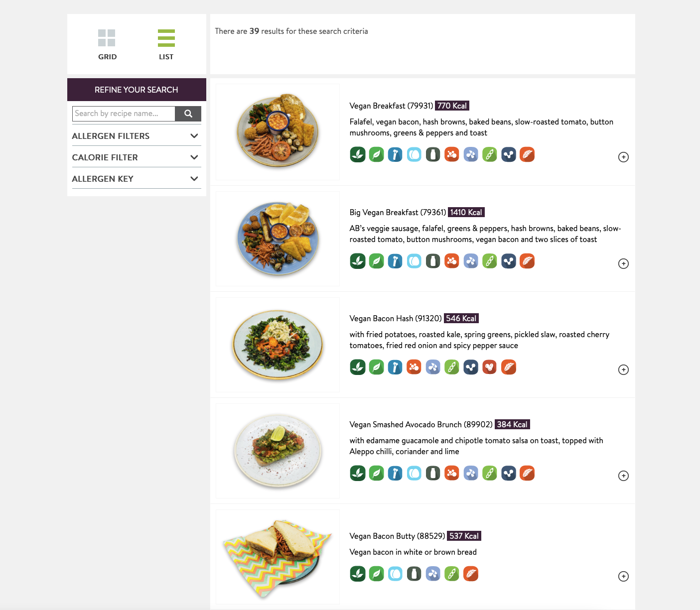The height and width of the screenshot is (610, 700).
Task: Expand details for Vegan Smashed Avocado Brunch
Action: (x=623, y=476)
